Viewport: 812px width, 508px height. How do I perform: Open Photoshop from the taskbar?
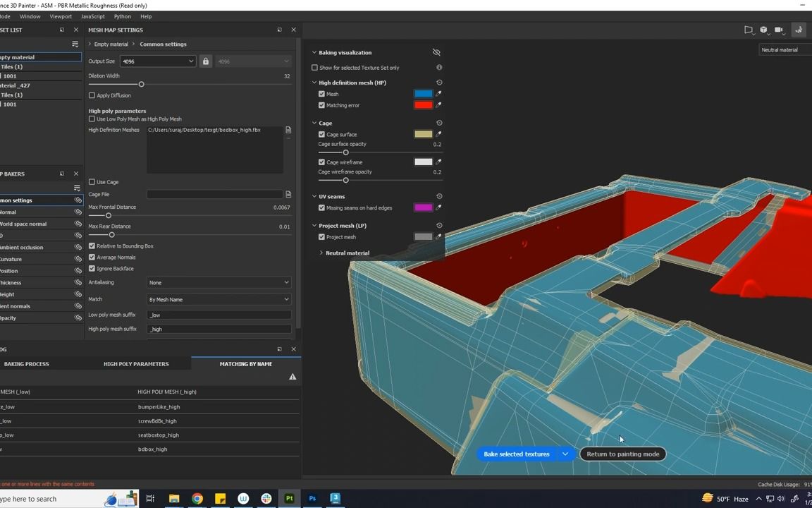click(312, 499)
